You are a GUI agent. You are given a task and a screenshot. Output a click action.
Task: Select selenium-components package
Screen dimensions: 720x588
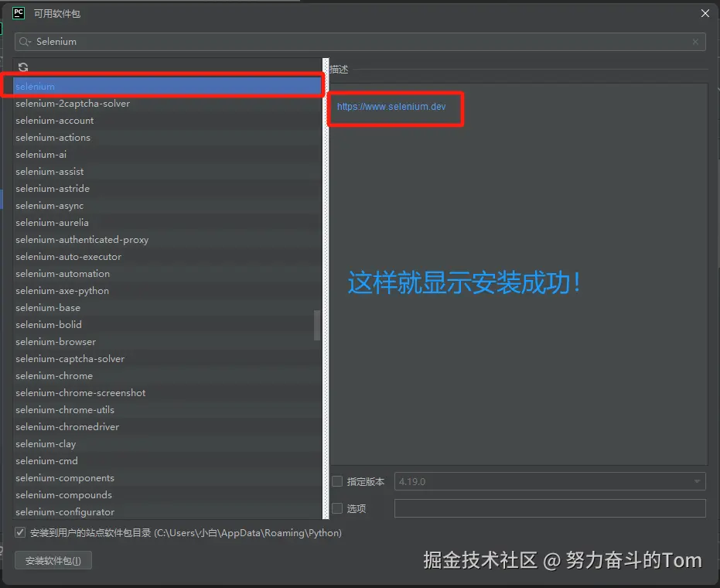point(167,477)
